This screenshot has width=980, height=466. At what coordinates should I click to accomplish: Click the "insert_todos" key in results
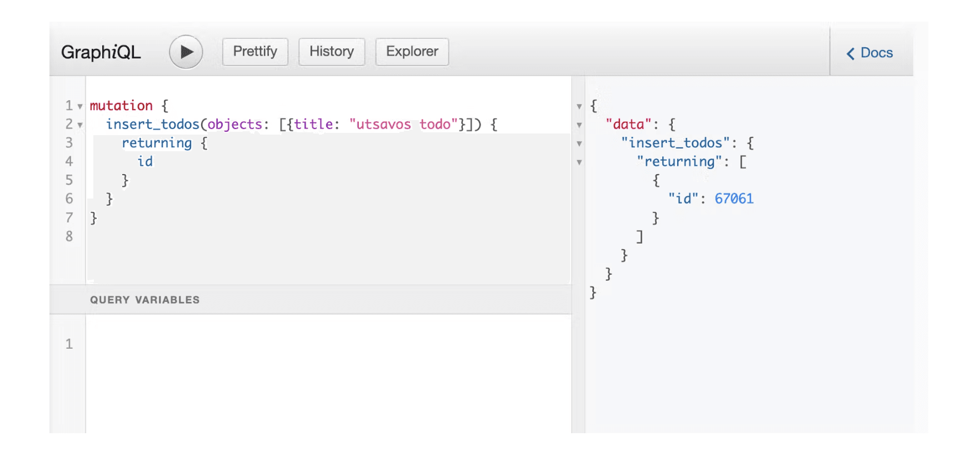tap(675, 143)
